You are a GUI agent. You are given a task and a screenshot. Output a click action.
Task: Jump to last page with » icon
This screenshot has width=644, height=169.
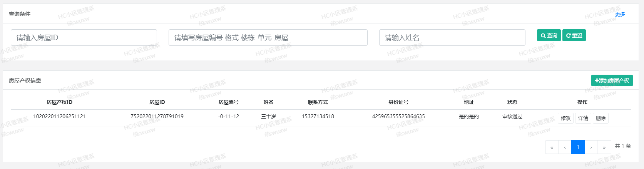[x=604, y=147]
